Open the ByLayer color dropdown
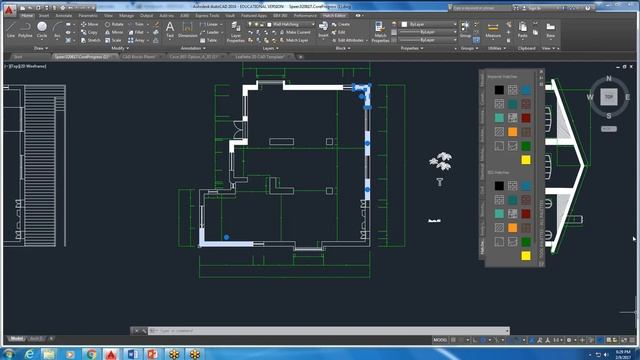Screen dimensions: 640x360 click(x=428, y=24)
